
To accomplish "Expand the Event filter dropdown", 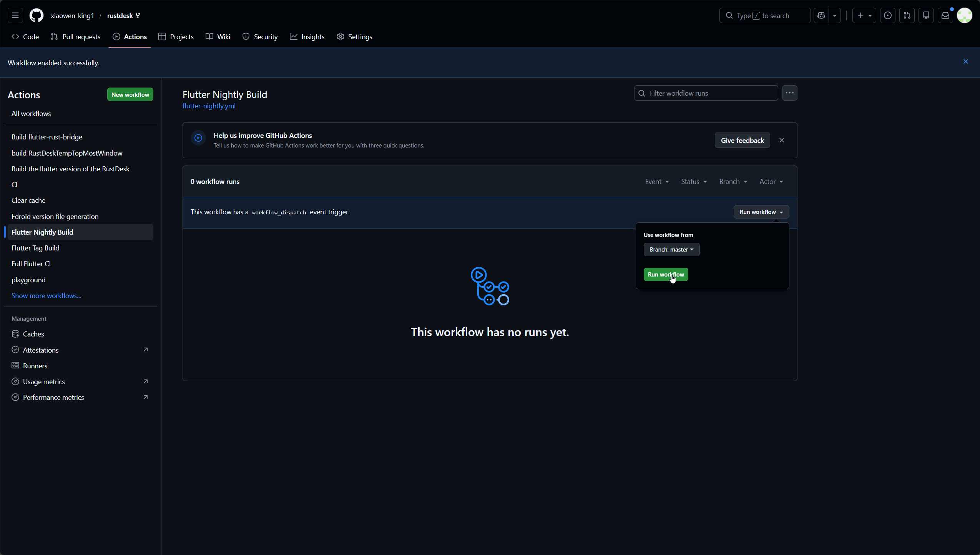I will click(657, 182).
